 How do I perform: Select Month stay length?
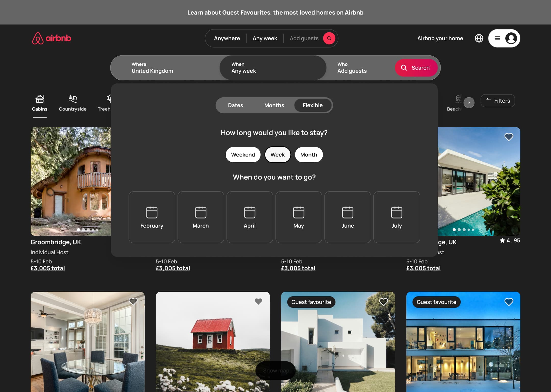[x=309, y=155]
